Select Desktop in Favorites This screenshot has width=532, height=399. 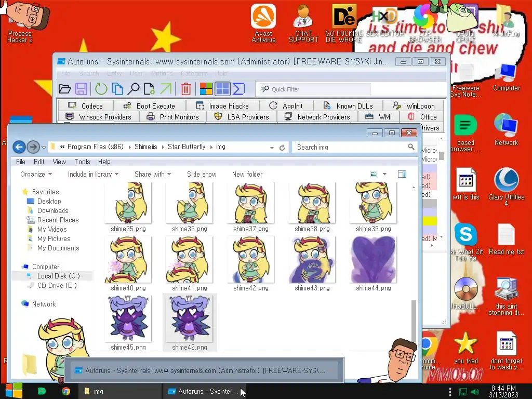49,201
